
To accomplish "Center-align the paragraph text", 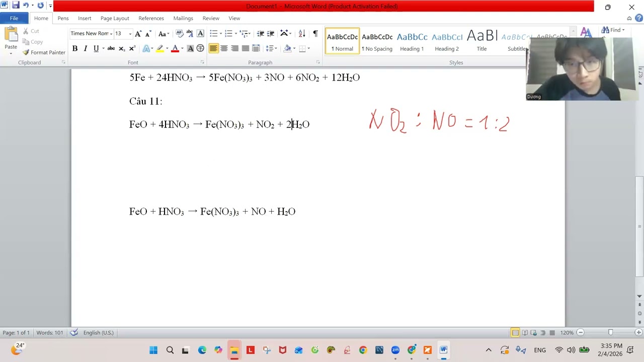I will [x=224, y=48].
